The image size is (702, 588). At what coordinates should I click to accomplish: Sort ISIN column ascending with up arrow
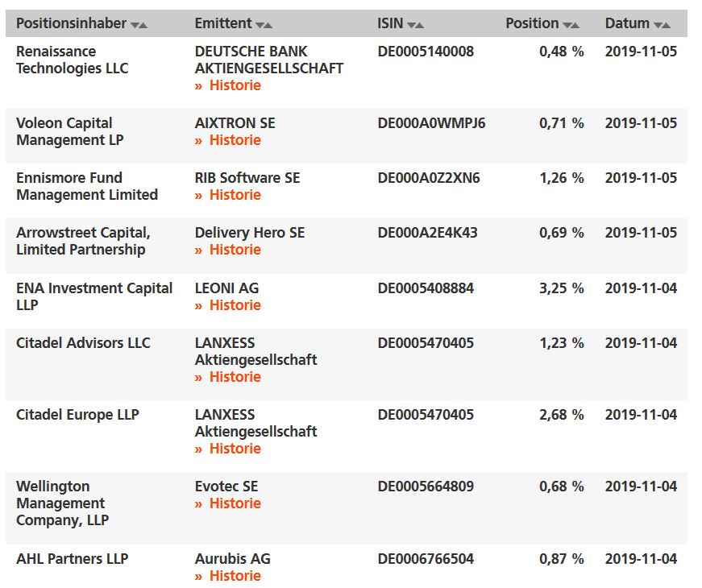pyautogui.click(x=420, y=25)
